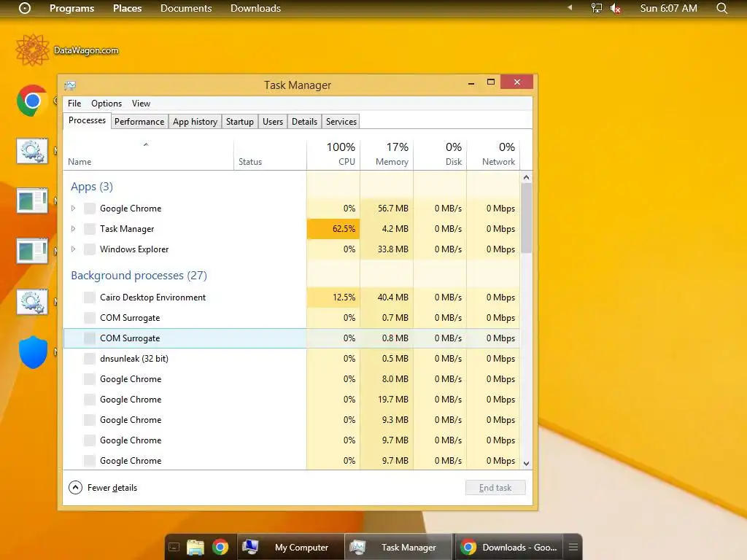Select the COM Surrogate 0.7 MB row

click(292, 318)
